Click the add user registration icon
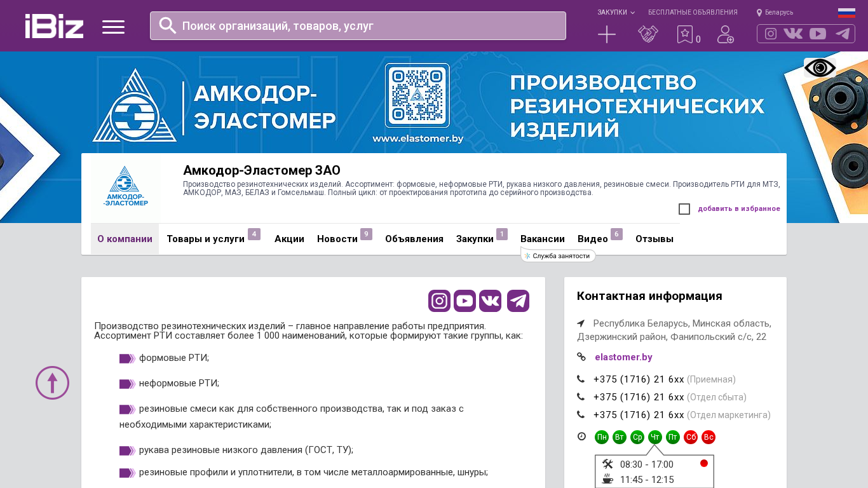This screenshot has height=488, width=868. [726, 34]
